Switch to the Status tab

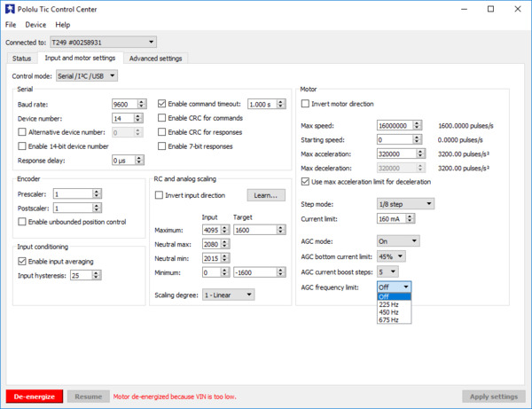coord(21,59)
